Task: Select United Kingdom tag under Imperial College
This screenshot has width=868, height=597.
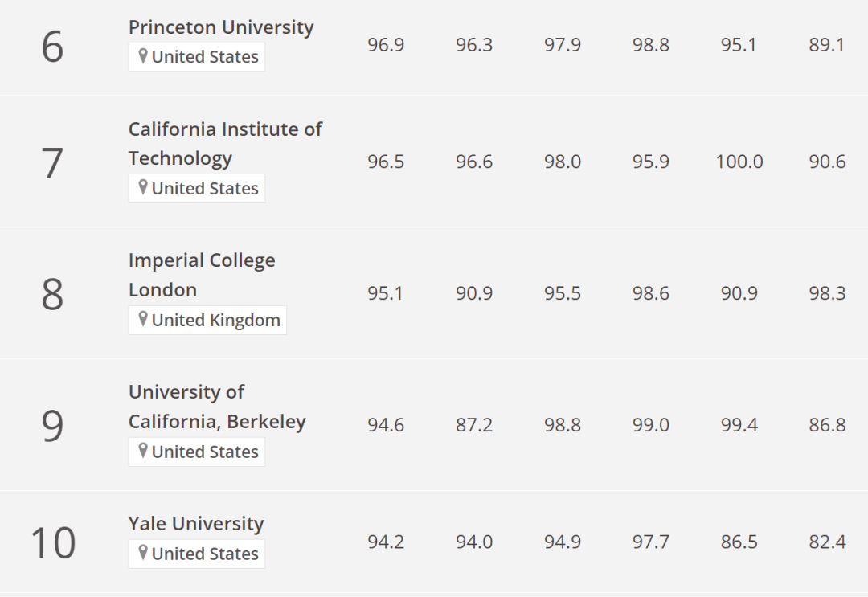Action: tap(207, 321)
